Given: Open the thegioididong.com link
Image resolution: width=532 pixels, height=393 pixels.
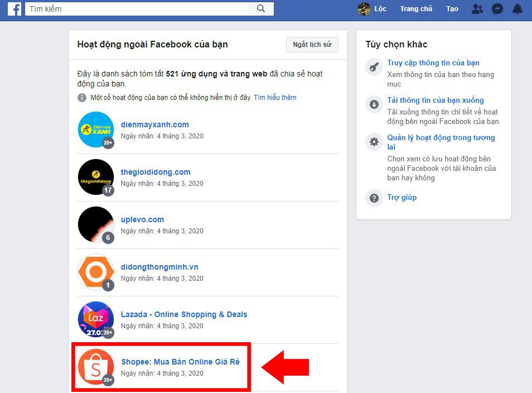Looking at the screenshot, I should [156, 172].
